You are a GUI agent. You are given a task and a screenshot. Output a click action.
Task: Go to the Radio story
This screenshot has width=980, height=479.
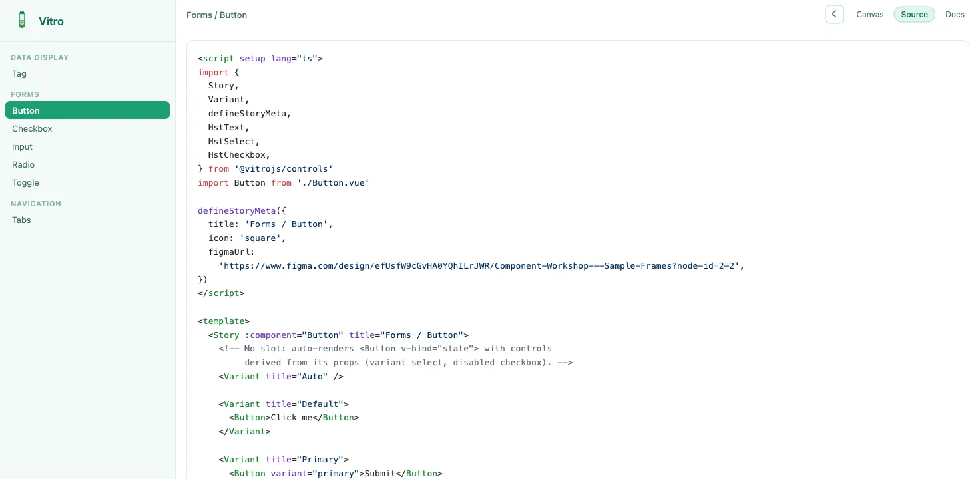tap(87, 164)
